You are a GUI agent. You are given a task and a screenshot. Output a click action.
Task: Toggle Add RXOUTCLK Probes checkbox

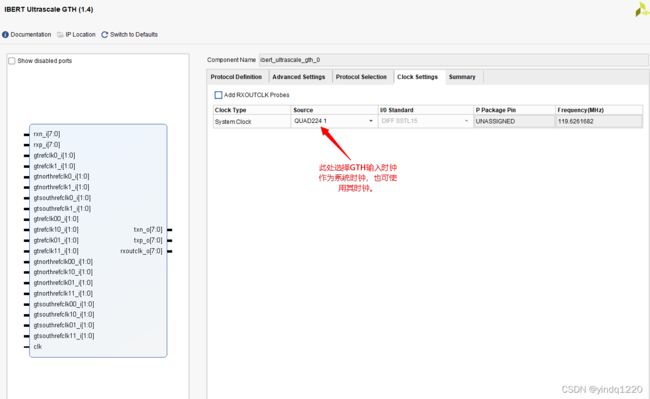click(x=218, y=95)
